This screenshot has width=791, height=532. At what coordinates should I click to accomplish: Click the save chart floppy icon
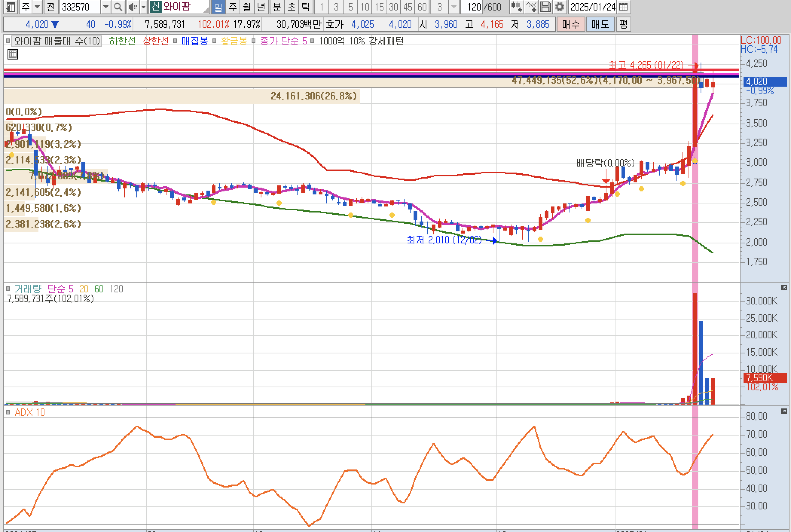pyautogui.click(x=545, y=7)
